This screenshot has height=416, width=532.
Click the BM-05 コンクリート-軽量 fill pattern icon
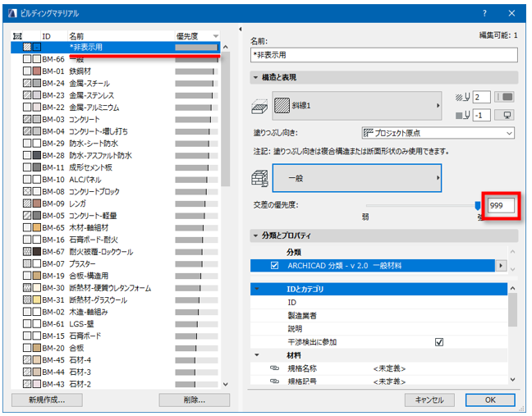(x=27, y=215)
